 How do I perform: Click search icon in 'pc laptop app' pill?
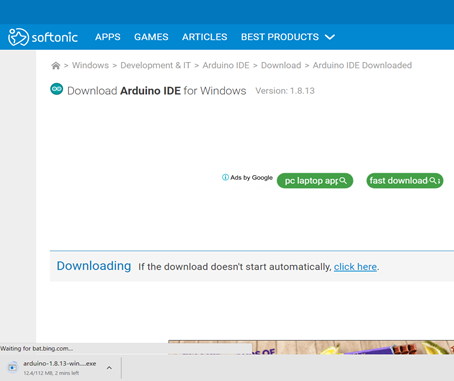pos(343,181)
